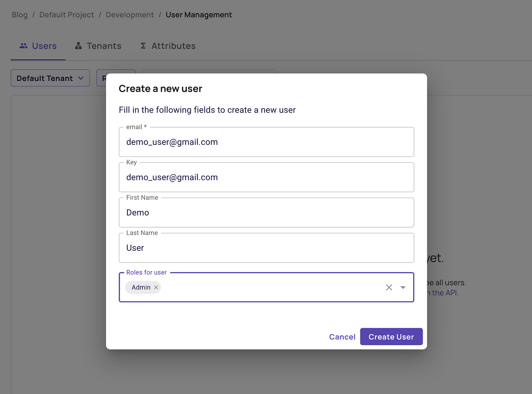
Task: Cancel the new user creation
Action: pos(342,337)
